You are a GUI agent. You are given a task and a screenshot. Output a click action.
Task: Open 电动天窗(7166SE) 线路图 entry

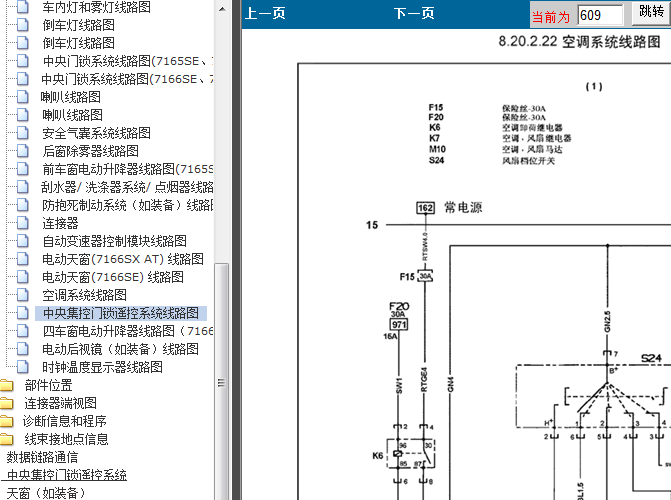pos(113,277)
